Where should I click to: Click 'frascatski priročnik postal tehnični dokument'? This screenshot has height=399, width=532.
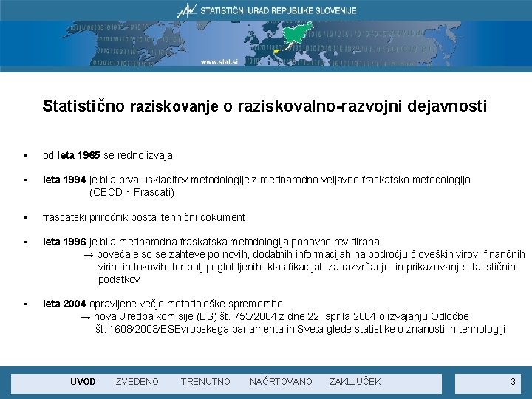[x=144, y=217]
